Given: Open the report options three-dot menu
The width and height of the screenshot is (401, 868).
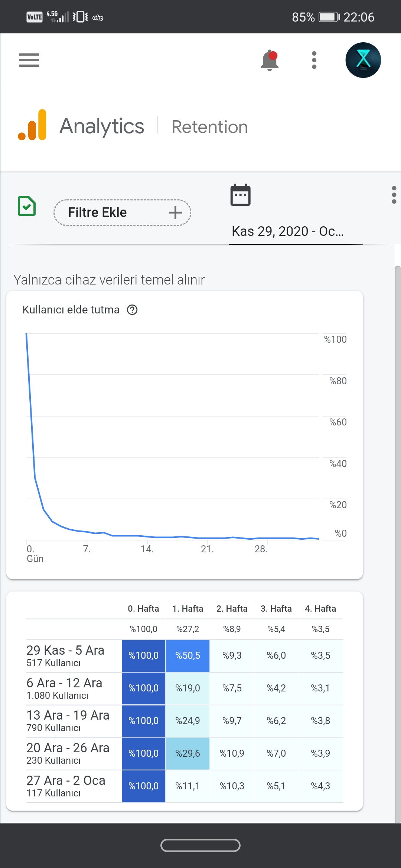Looking at the screenshot, I should click(394, 195).
